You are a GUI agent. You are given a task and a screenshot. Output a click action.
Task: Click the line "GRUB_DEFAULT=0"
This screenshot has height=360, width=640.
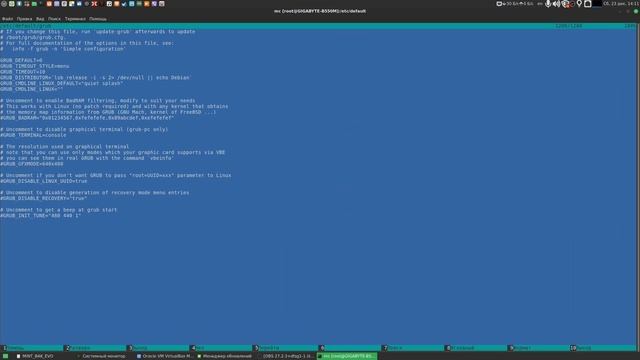click(x=21, y=60)
